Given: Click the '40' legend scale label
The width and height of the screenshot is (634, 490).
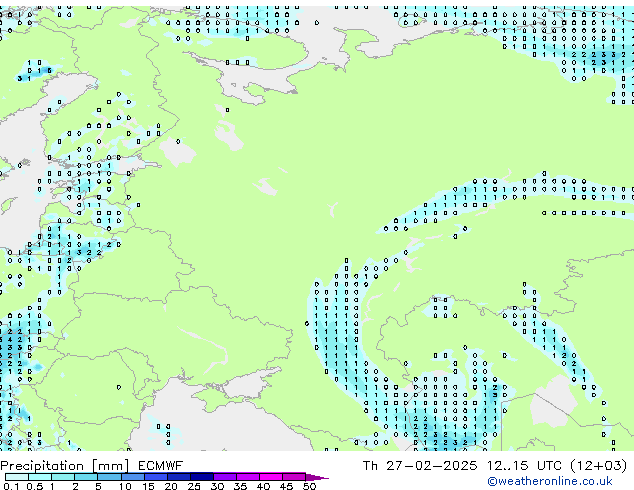Looking at the screenshot, I should coord(263,486).
